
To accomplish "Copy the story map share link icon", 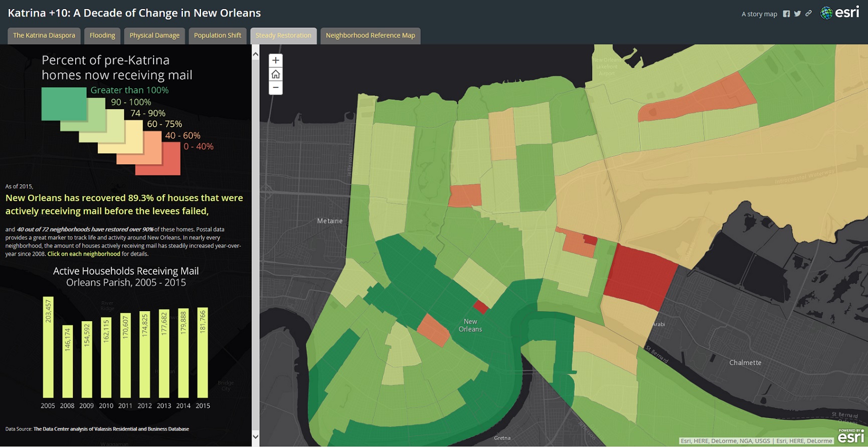I will point(808,14).
